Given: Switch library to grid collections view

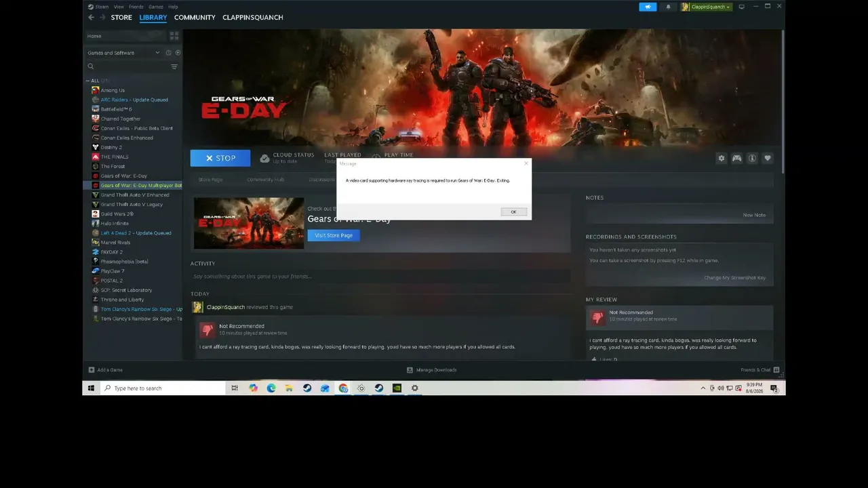Looking at the screenshot, I should (174, 36).
